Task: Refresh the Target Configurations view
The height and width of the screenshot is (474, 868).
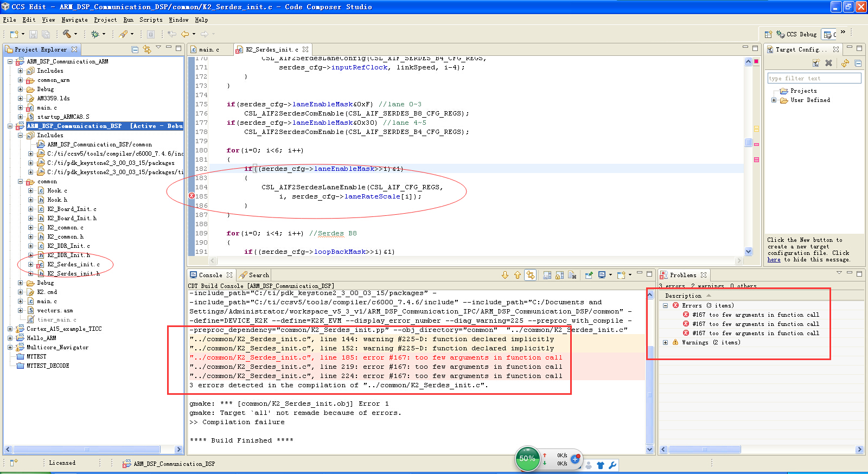Action: 845,63
